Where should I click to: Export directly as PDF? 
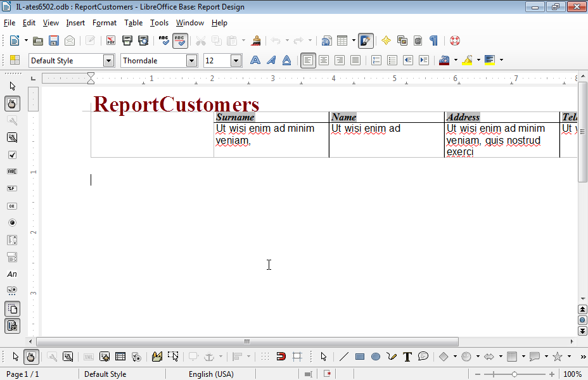point(111,41)
